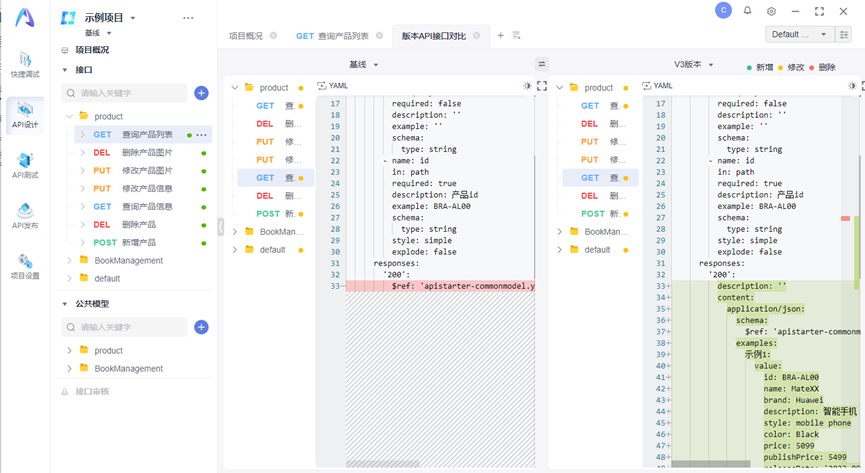The width and height of the screenshot is (865, 473).
Task: Collapse the left sidebar panel handle
Action: 221,226
